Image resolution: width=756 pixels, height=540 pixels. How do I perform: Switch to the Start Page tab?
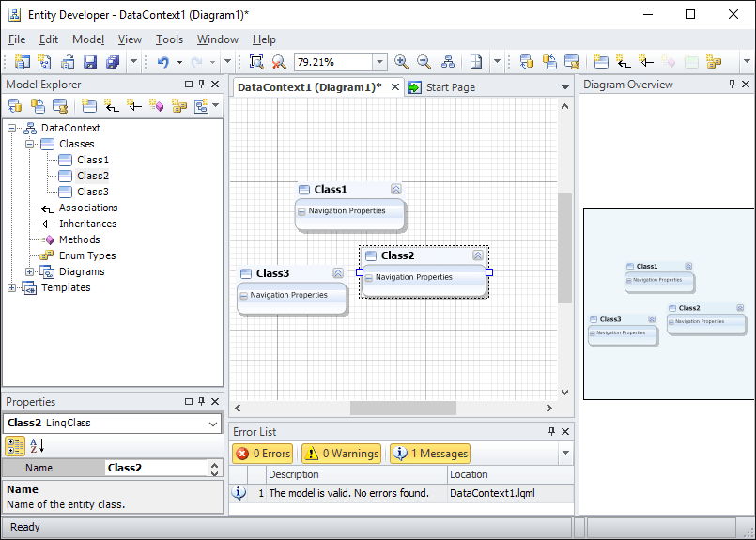pos(450,87)
